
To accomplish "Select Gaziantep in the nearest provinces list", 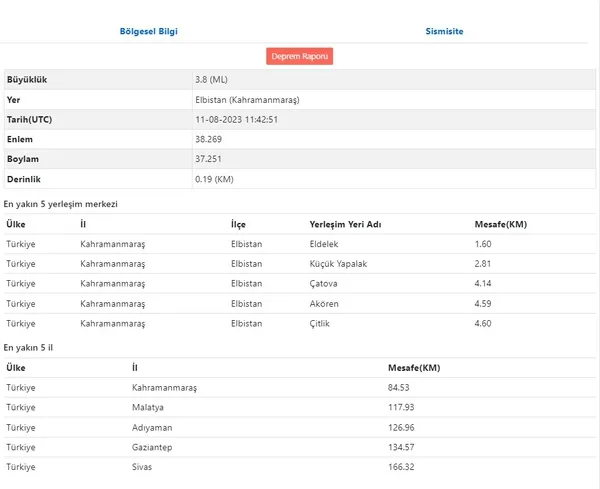I will coord(153,447).
